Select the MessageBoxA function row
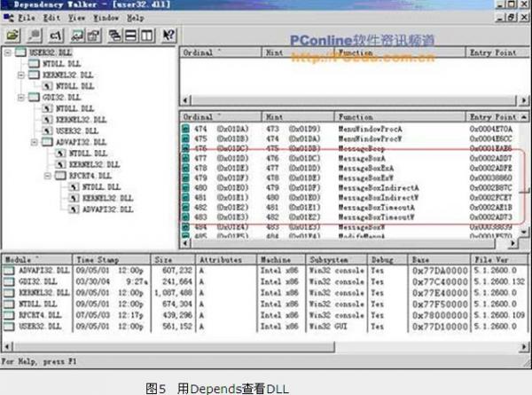The width and height of the screenshot is (532, 395). [x=350, y=158]
